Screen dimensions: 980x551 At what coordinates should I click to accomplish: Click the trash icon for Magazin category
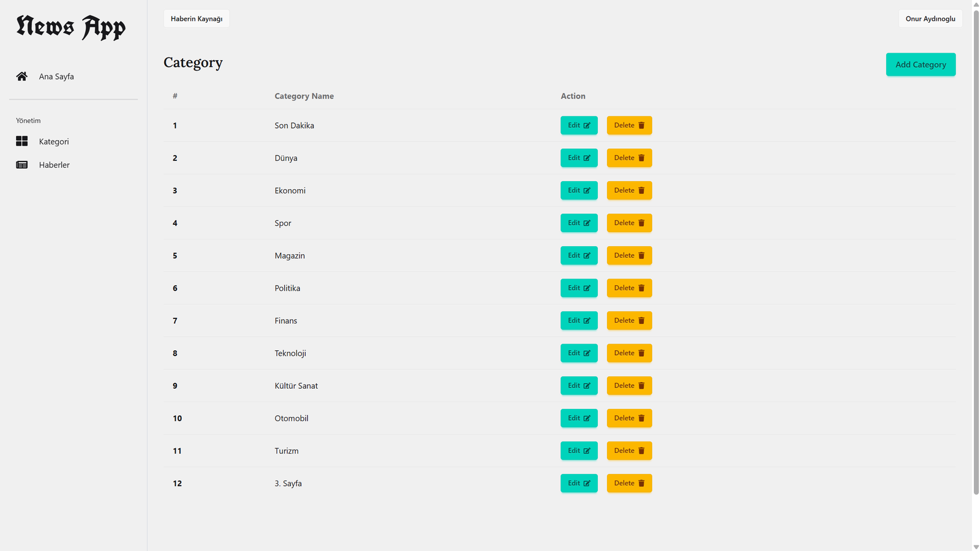pyautogui.click(x=641, y=255)
